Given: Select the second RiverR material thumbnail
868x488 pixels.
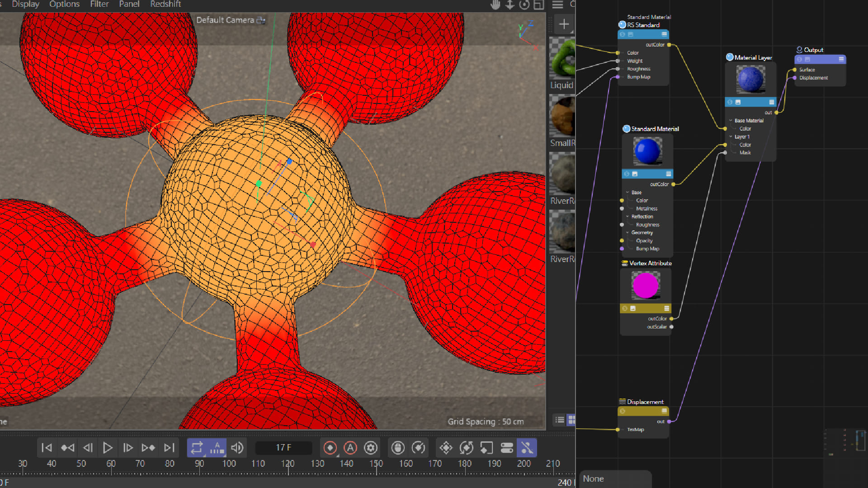Looking at the screenshot, I should tap(562, 232).
